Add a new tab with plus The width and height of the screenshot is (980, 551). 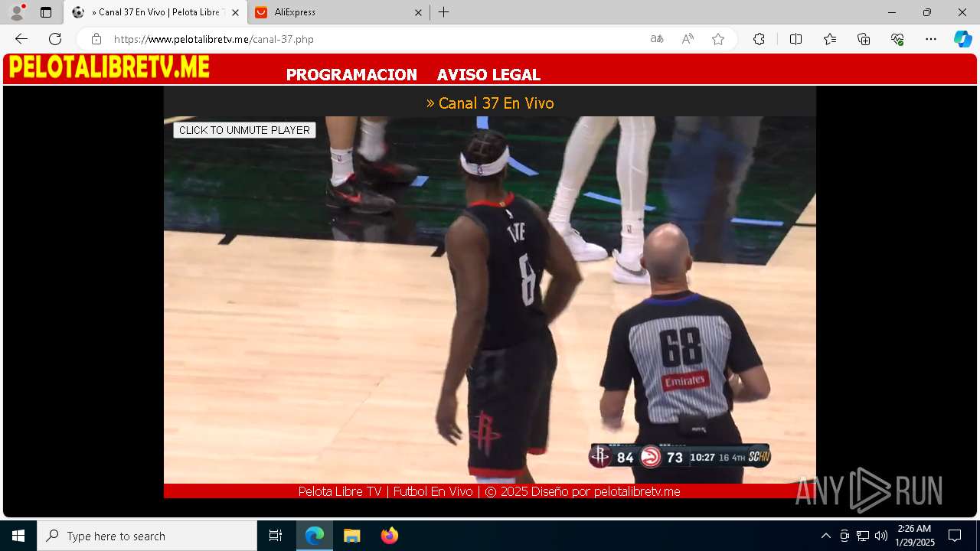coord(444,12)
